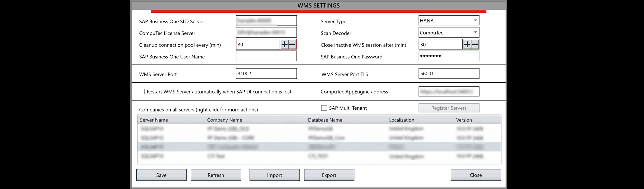Sort by Database Name column header
The height and width of the screenshot is (189, 644).
(325, 120)
